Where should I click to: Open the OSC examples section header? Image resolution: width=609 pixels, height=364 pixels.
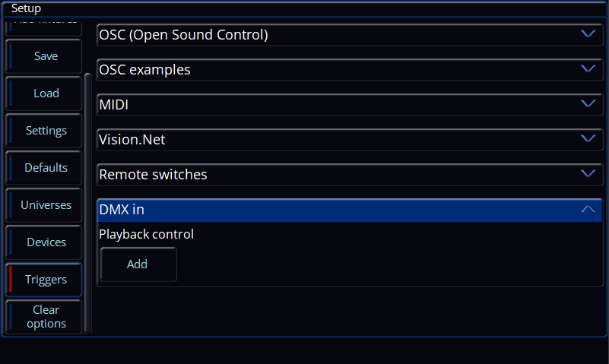350,70
